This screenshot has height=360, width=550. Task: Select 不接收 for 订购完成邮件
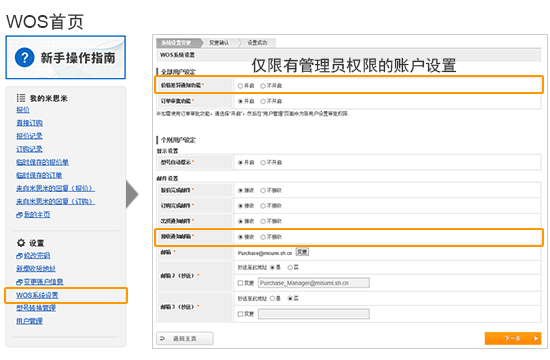click(263, 206)
